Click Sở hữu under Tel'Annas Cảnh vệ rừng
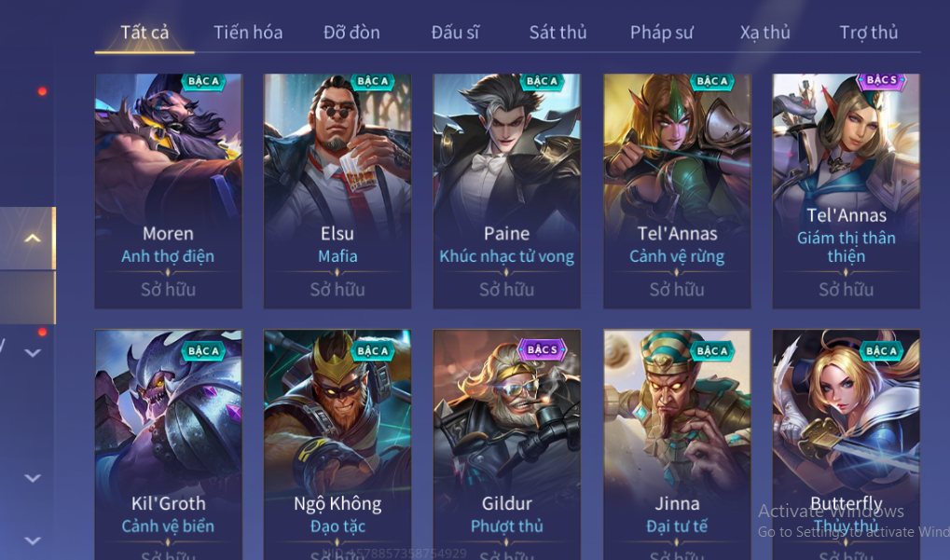This screenshot has height=560, width=950. click(x=677, y=290)
